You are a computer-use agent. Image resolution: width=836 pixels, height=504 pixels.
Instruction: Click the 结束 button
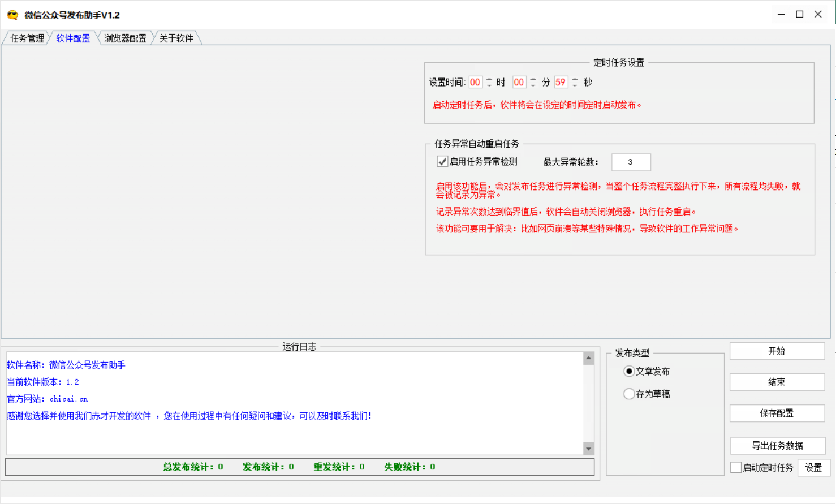[x=777, y=382]
